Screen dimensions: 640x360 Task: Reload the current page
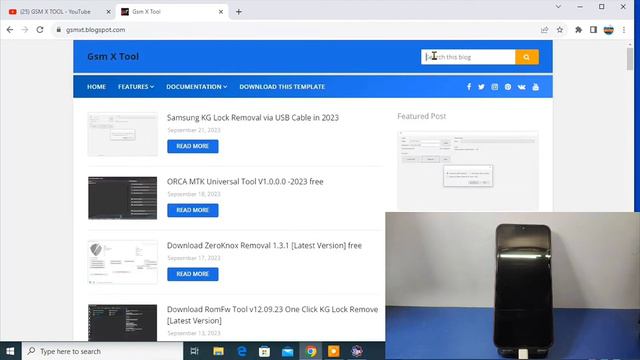40,30
